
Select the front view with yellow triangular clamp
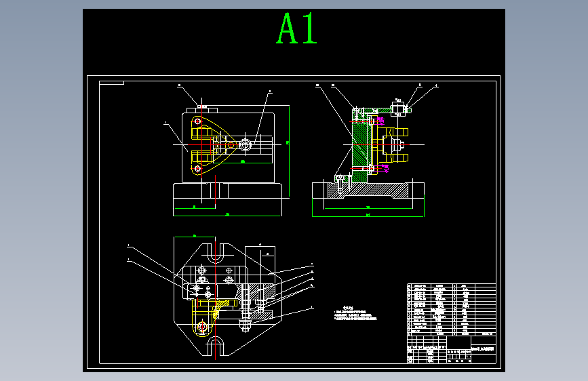(x=227, y=151)
